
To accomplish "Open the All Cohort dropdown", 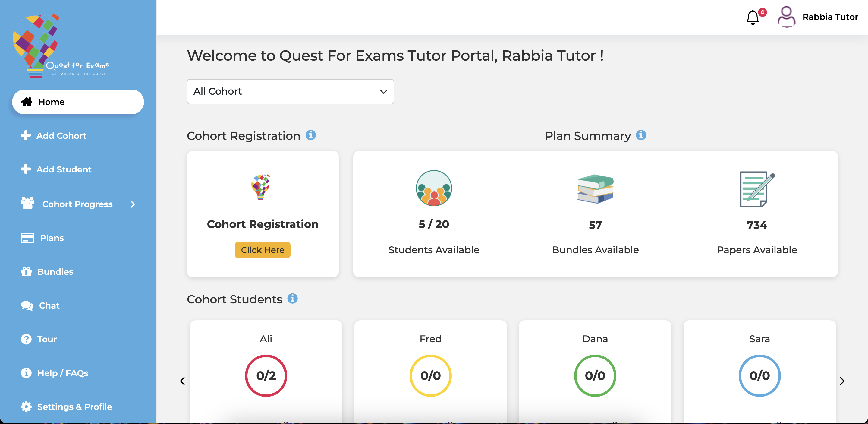I will pos(290,92).
